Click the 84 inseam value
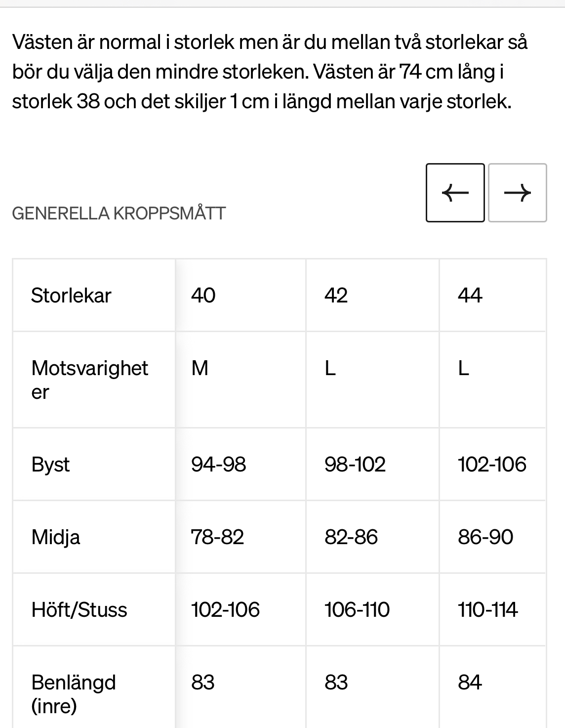This screenshot has width=565, height=728. 469,683
